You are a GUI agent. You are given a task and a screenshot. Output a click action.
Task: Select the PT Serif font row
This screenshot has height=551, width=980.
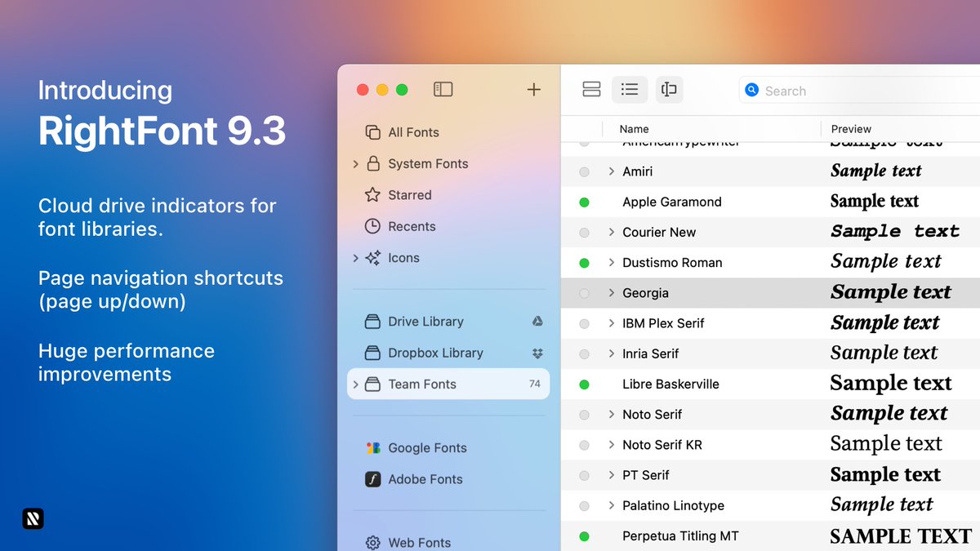coord(770,475)
